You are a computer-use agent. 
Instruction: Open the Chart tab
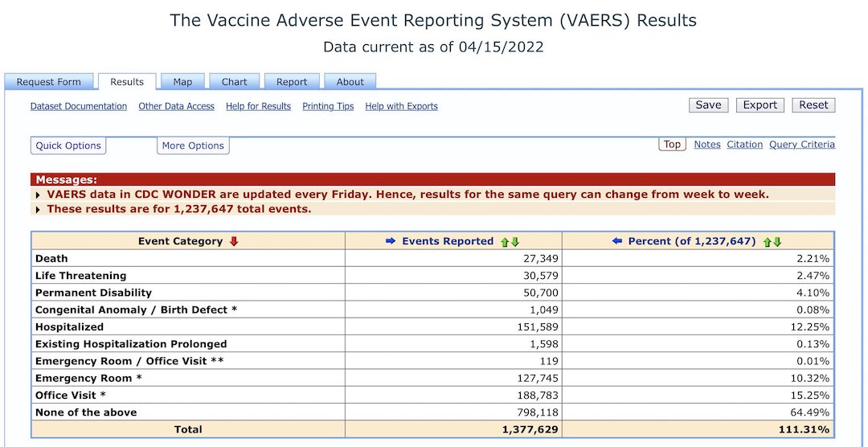(234, 82)
